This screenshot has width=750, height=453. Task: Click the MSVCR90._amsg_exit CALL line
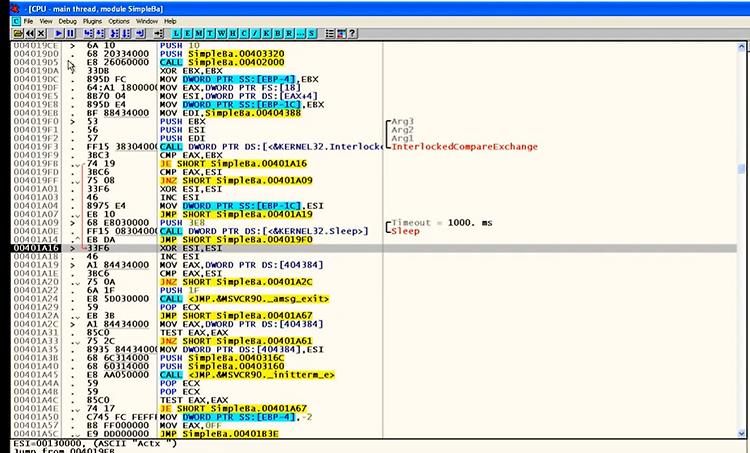244,298
